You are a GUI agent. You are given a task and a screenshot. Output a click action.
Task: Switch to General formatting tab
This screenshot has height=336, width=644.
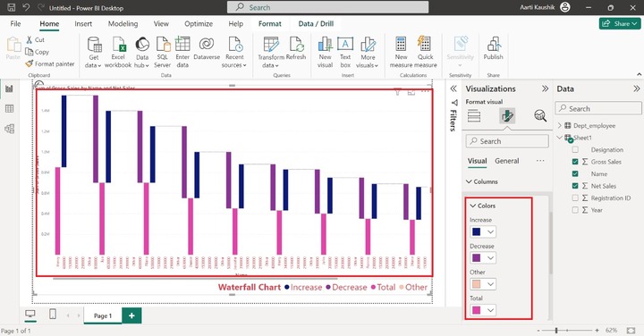(507, 161)
